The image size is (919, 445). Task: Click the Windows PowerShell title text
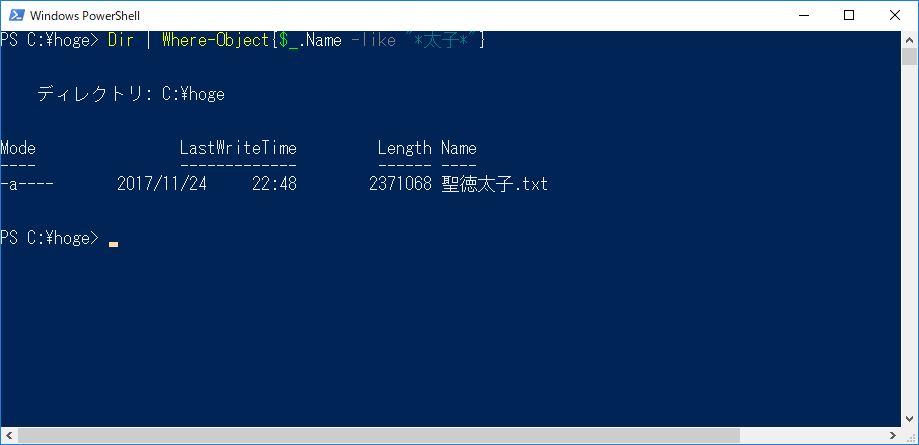click(85, 16)
